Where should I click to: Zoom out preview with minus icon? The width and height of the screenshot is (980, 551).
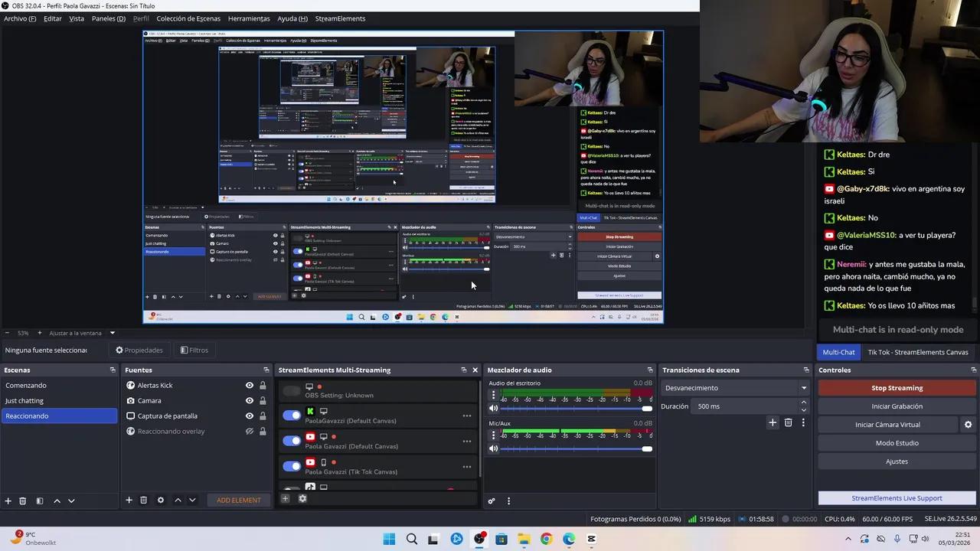pos(8,333)
